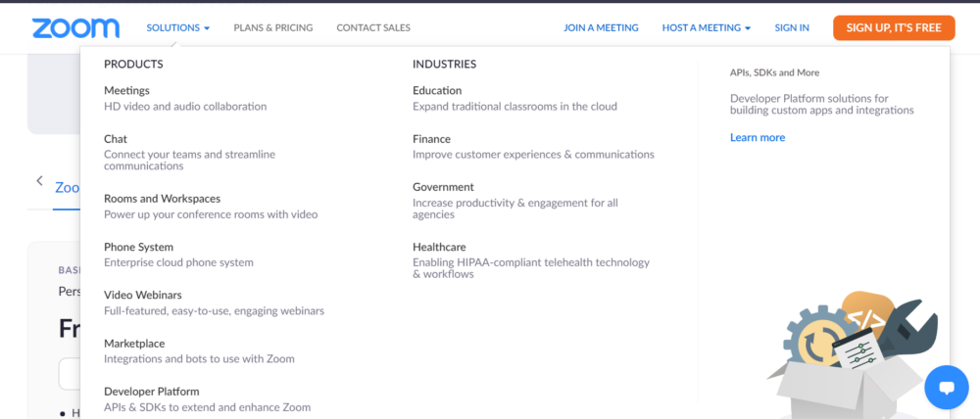980x419 pixels.
Task: Select Marketplace product entry
Action: tap(134, 344)
